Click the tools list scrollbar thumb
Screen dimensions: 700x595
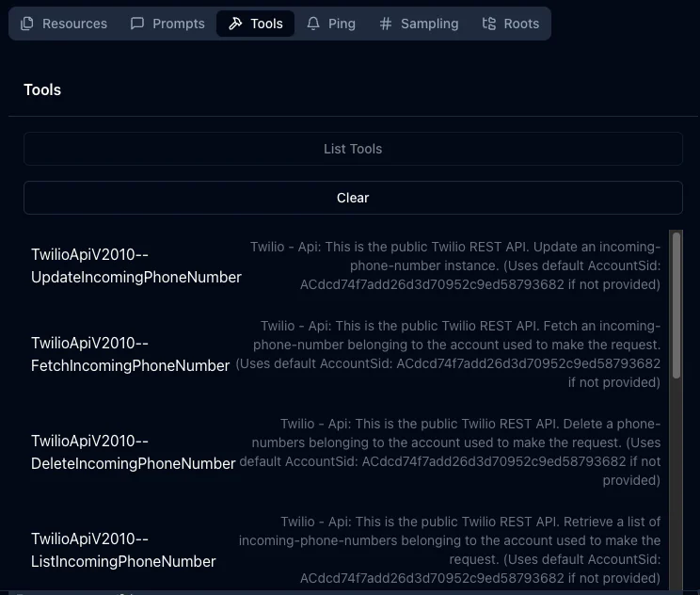pyautogui.click(x=676, y=306)
